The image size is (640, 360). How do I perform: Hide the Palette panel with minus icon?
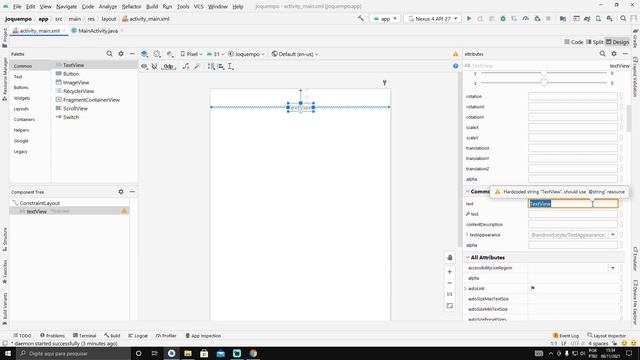pyautogui.click(x=132, y=53)
